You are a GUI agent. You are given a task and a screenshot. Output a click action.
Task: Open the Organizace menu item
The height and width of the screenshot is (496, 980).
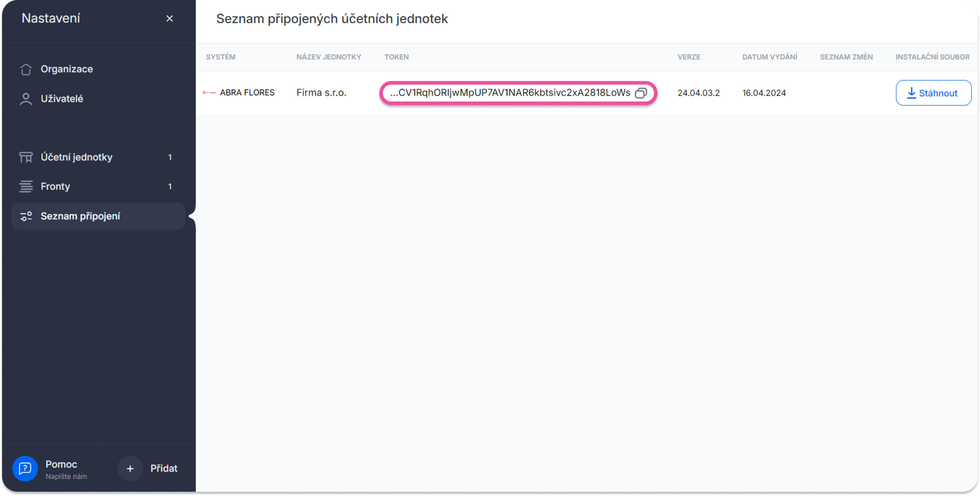67,69
